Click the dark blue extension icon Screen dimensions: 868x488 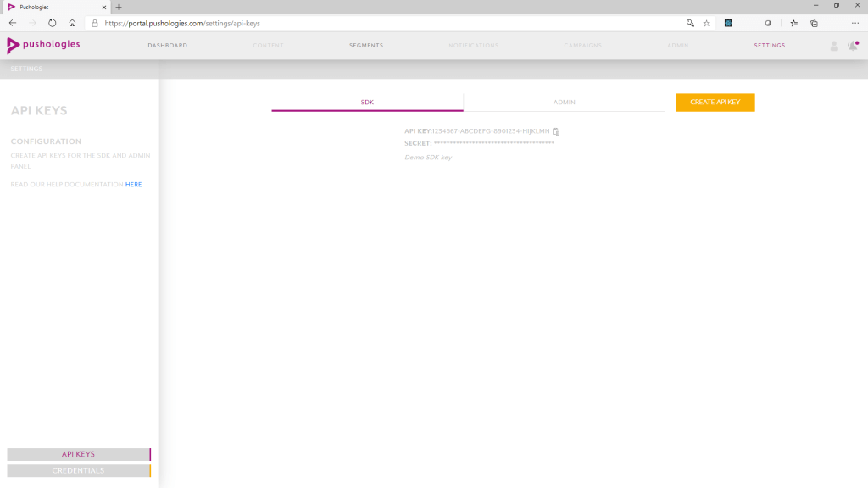[728, 23]
